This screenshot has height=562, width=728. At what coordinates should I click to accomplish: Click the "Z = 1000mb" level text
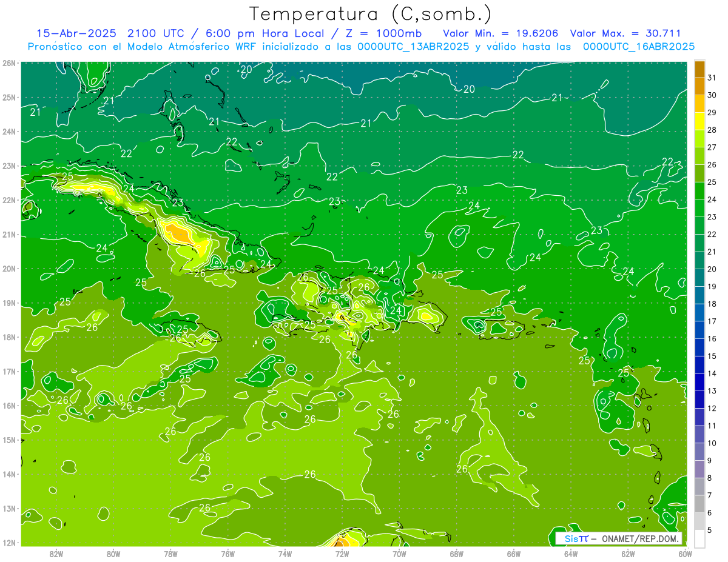pyautogui.click(x=383, y=33)
